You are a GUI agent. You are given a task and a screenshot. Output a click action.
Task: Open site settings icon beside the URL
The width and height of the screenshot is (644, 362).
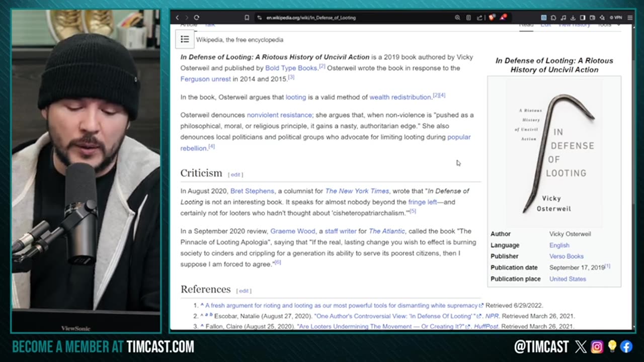260,18
